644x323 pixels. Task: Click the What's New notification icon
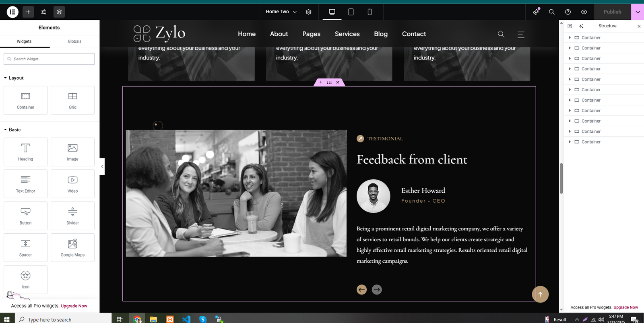point(536,12)
